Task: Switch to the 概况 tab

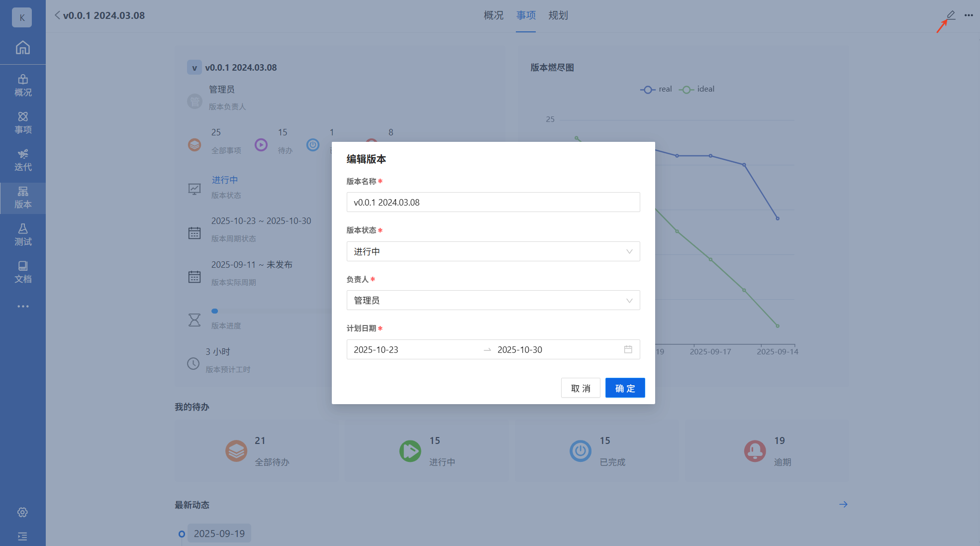Action: (x=493, y=15)
